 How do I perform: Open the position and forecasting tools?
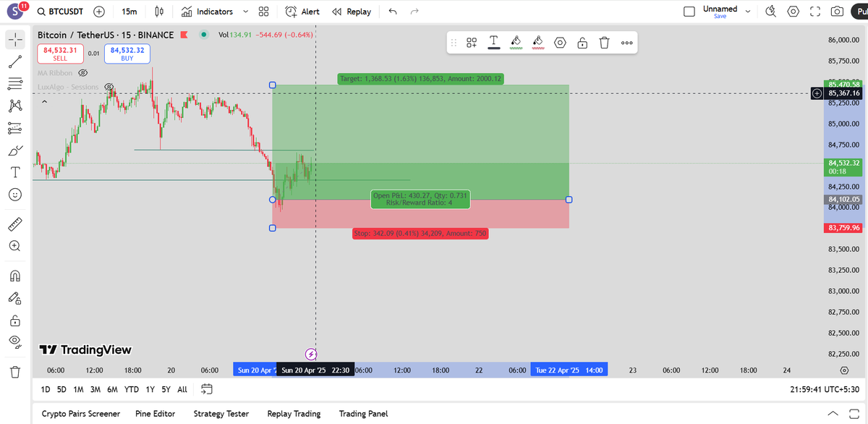15,128
